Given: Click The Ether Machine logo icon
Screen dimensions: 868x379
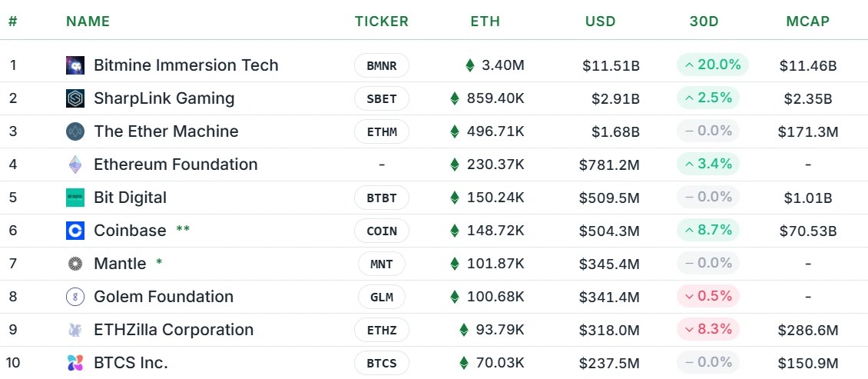Looking at the screenshot, I should point(75,131).
